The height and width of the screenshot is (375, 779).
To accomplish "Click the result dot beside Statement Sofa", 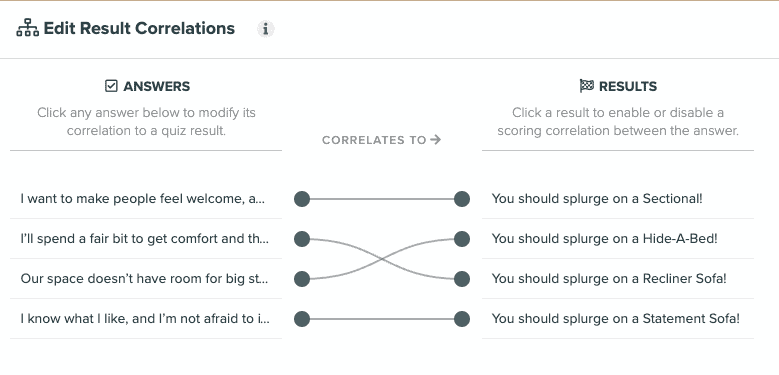I will 462,319.
